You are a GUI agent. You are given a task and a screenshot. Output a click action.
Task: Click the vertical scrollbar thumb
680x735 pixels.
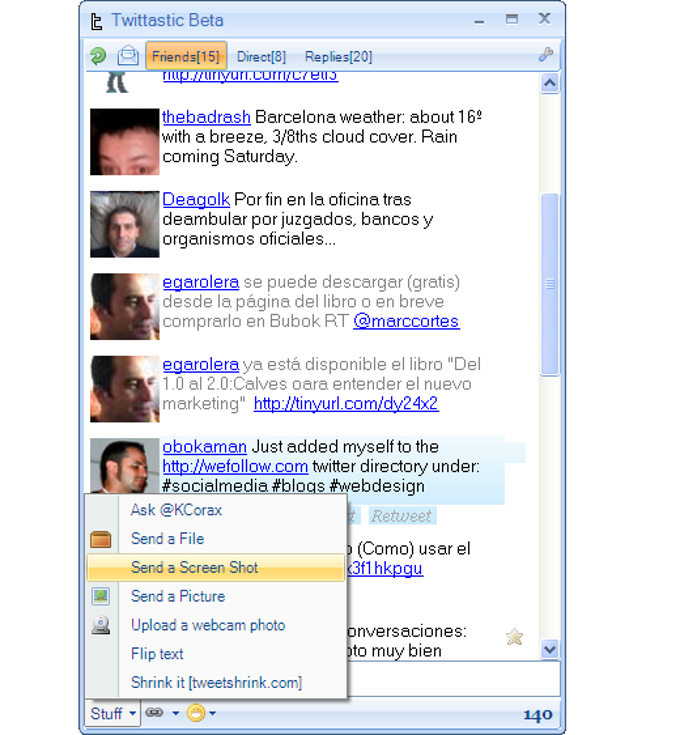click(x=550, y=284)
